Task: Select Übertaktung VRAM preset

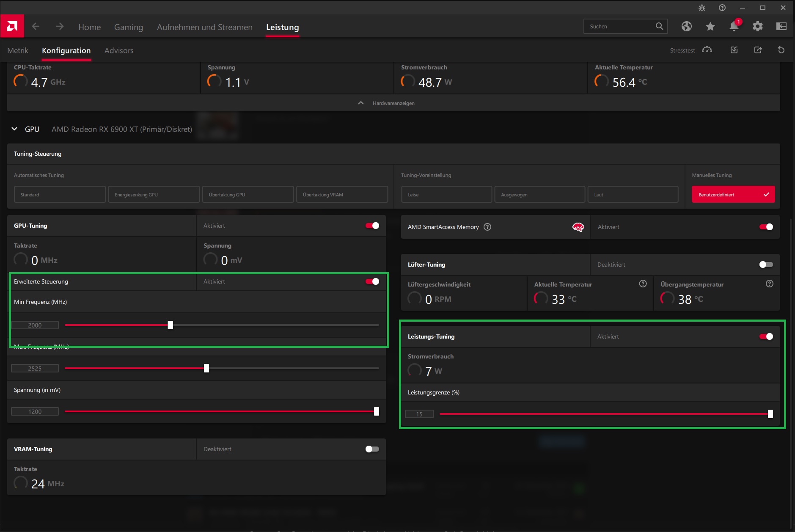Action: (x=342, y=194)
